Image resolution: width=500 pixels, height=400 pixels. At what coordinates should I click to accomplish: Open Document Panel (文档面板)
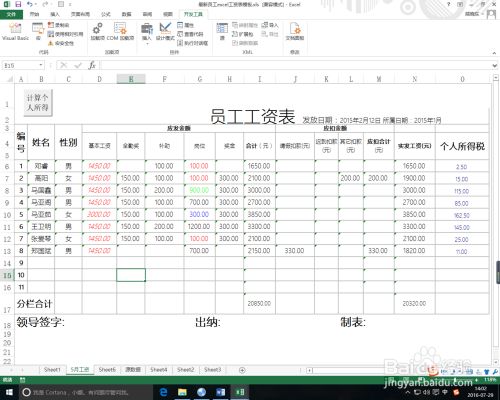[295, 32]
